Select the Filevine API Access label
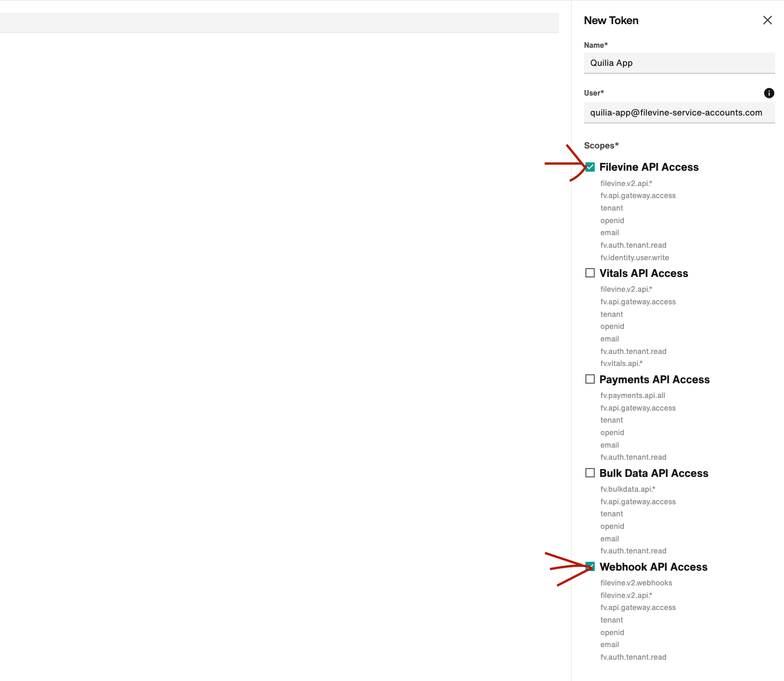Viewport: 784px width, 681px height. 649,167
